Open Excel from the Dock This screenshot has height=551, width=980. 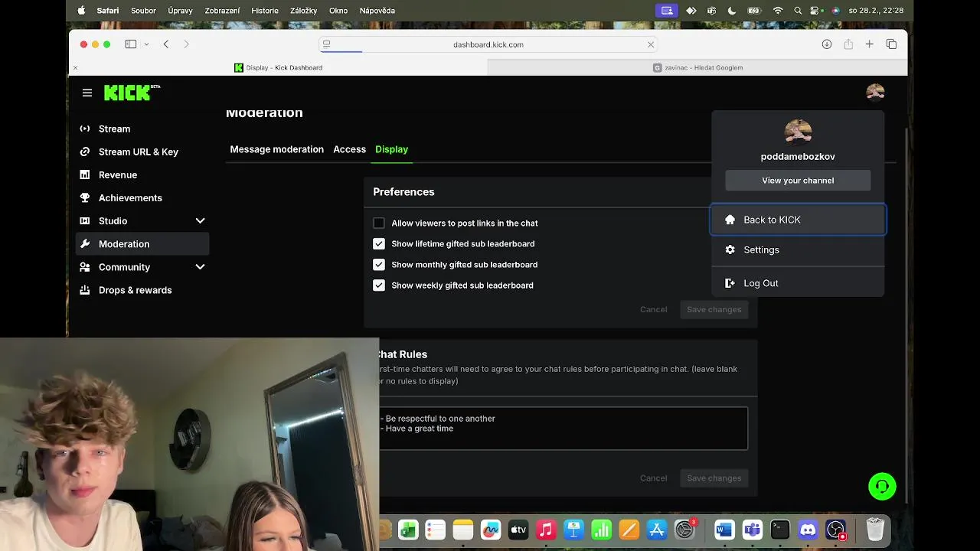pyautogui.click(x=408, y=530)
